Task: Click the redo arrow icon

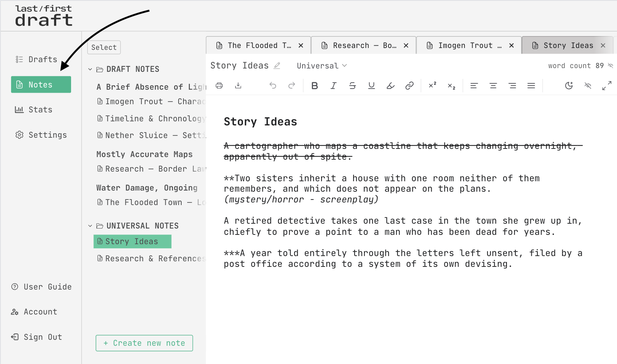Action: pyautogui.click(x=292, y=86)
